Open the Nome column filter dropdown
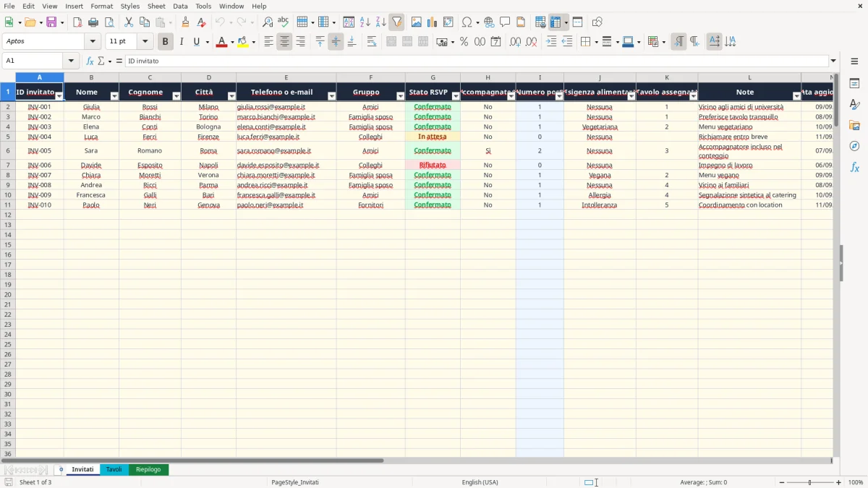The height and width of the screenshot is (488, 868). [x=114, y=96]
